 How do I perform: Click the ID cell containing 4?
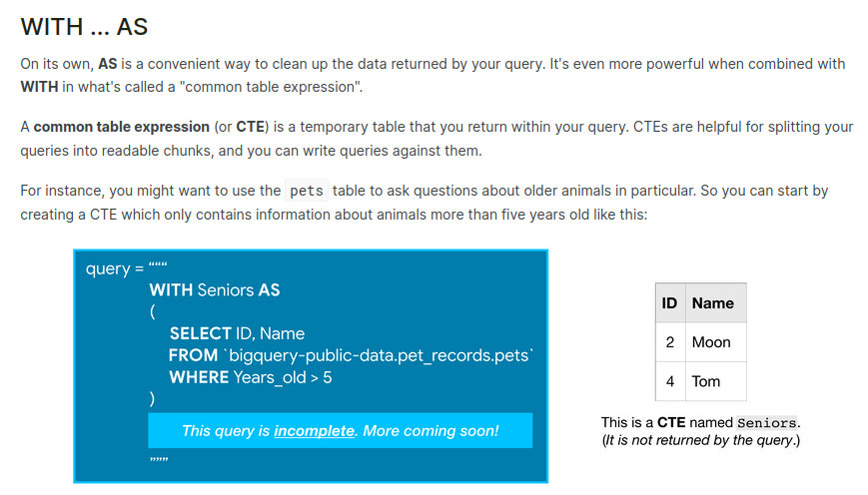[669, 381]
